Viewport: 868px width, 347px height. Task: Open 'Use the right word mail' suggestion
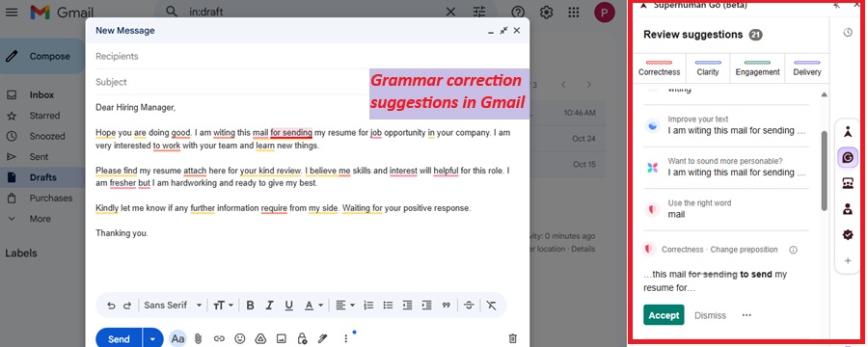(726, 209)
